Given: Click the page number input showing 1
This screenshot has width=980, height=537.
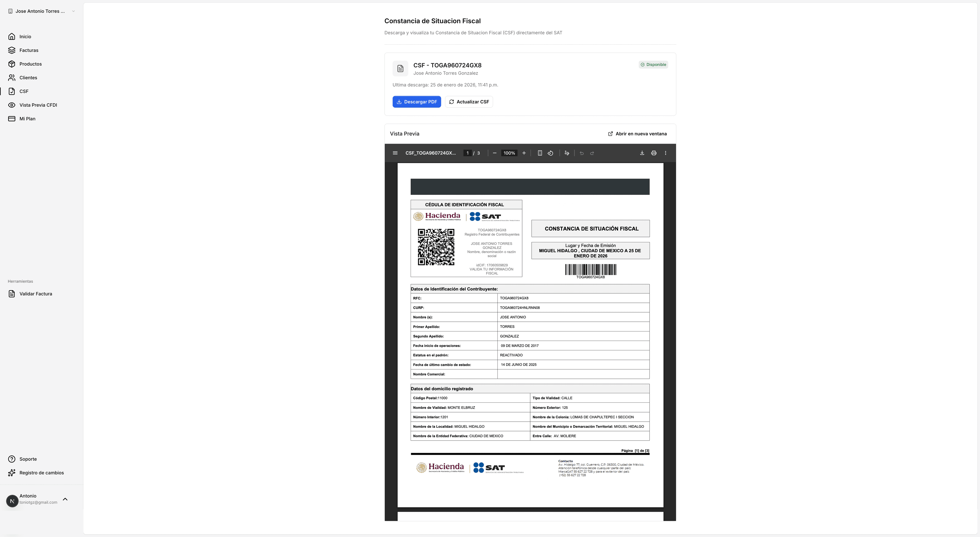Looking at the screenshot, I should pyautogui.click(x=467, y=153).
